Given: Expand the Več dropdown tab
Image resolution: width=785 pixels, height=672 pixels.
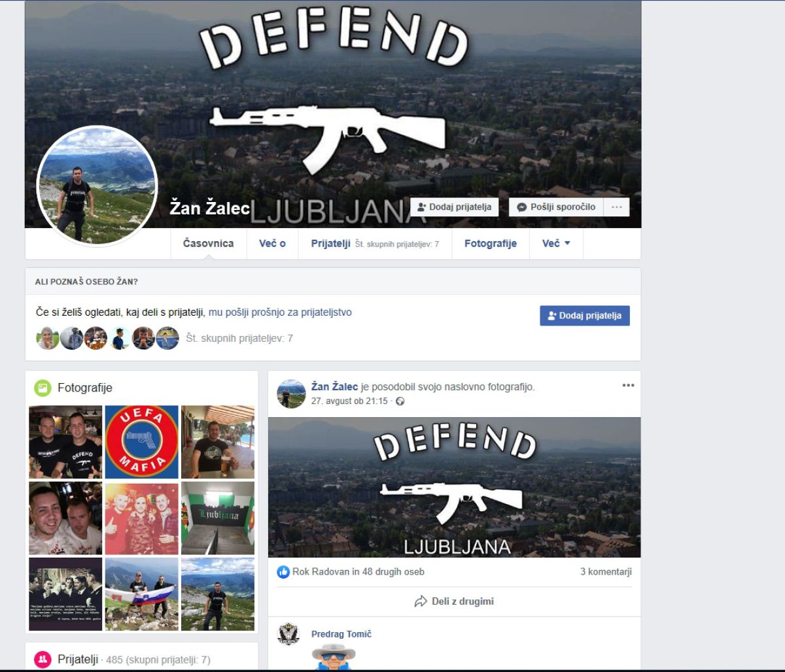Looking at the screenshot, I should coord(556,244).
